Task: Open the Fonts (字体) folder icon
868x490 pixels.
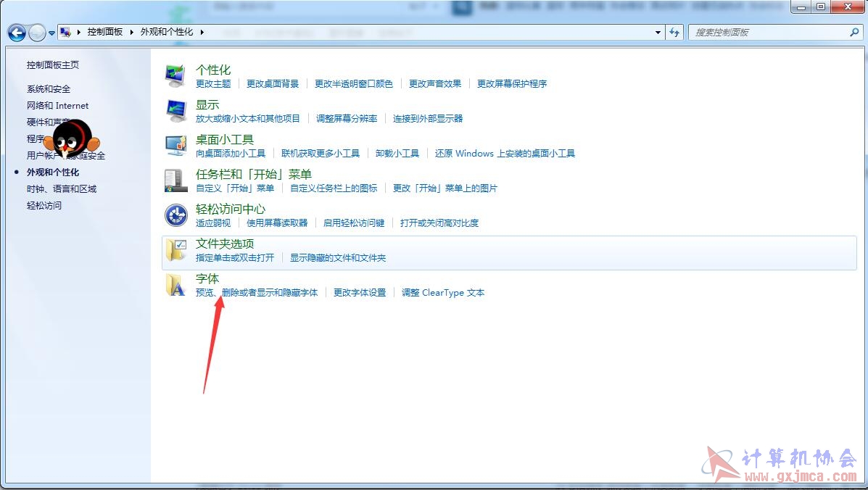Action: point(176,285)
